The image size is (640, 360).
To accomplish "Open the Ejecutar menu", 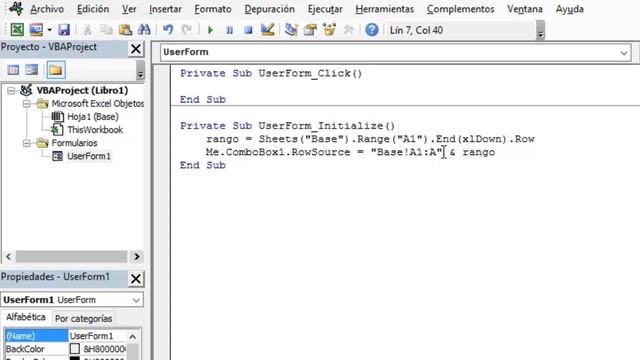I will (x=325, y=9).
